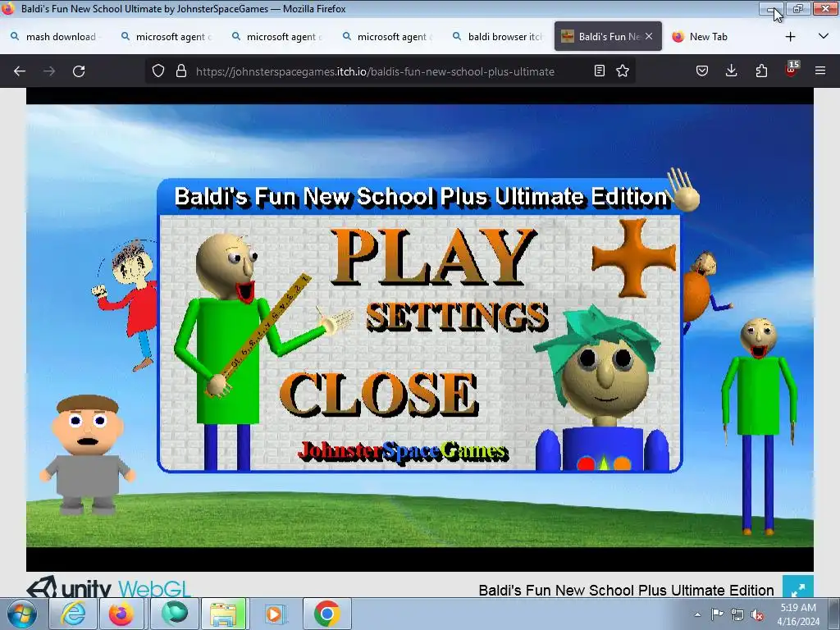
Task: Select the active Baldi's Fun New tab
Action: 608,36
